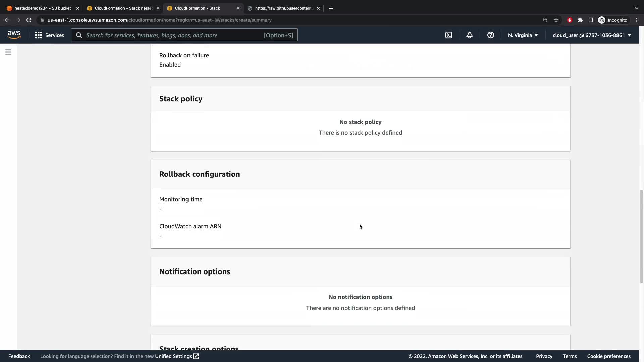The image size is (644, 362).
Task: Expand the left hamburger navigation menu
Action: [x=8, y=52]
